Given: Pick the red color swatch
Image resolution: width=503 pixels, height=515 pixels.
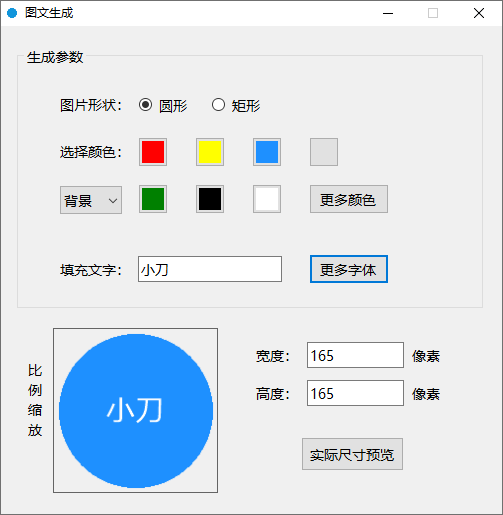Looking at the screenshot, I should (x=153, y=152).
